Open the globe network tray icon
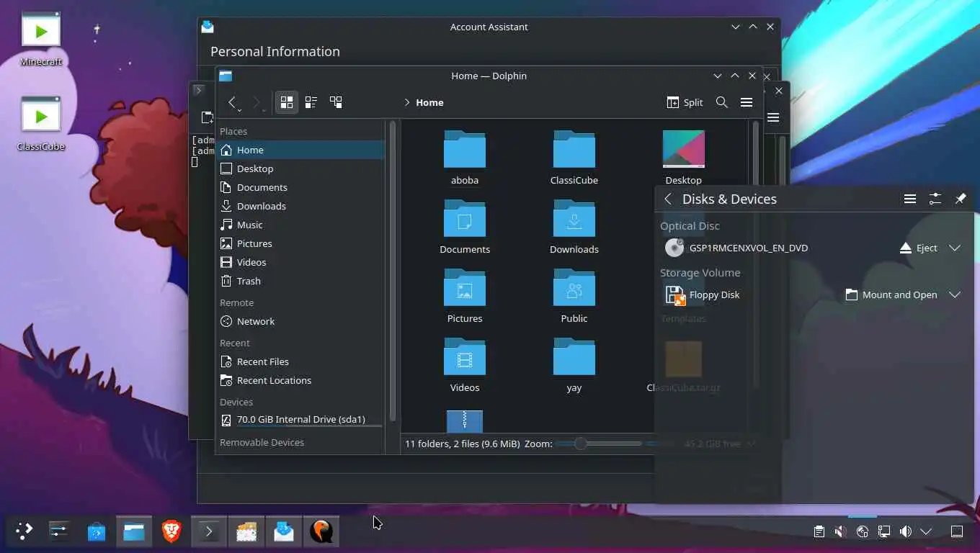980x553 pixels. click(863, 531)
